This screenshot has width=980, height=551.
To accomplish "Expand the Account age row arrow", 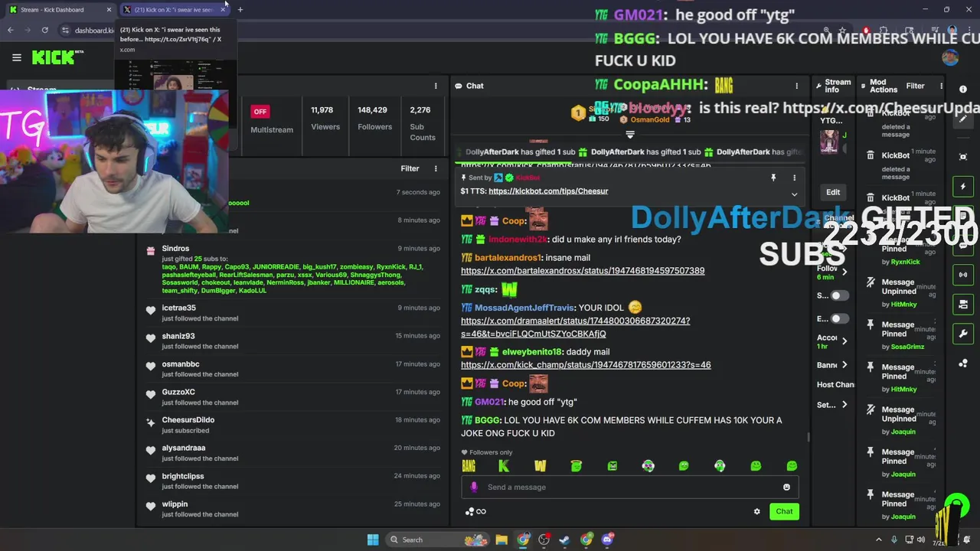I will [844, 341].
